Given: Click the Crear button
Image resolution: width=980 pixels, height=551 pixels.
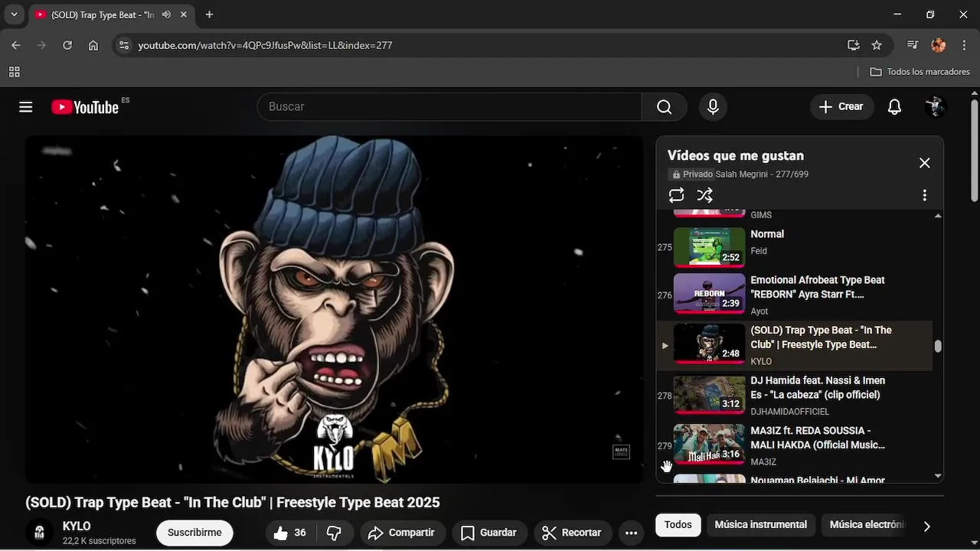Looking at the screenshot, I should click(x=841, y=107).
